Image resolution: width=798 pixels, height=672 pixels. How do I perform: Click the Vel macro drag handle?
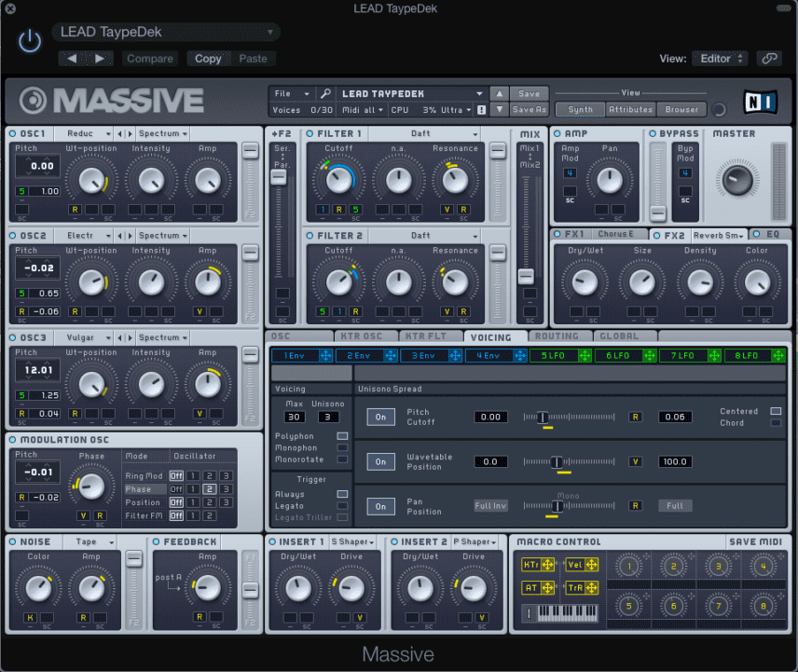(591, 565)
